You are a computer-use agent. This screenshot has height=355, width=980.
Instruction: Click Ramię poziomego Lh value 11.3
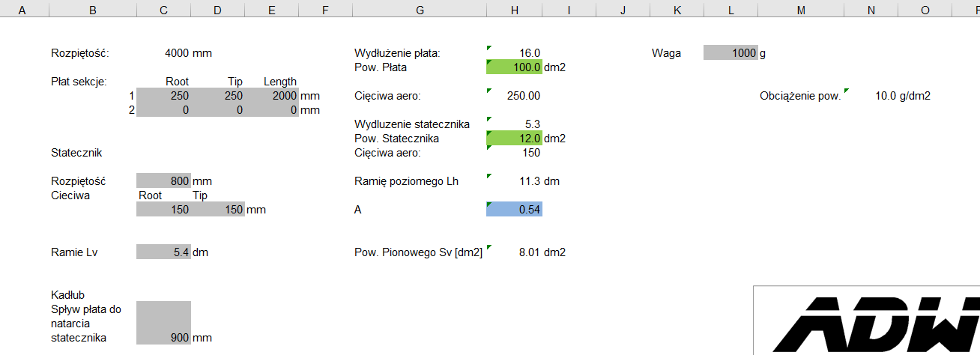514,181
